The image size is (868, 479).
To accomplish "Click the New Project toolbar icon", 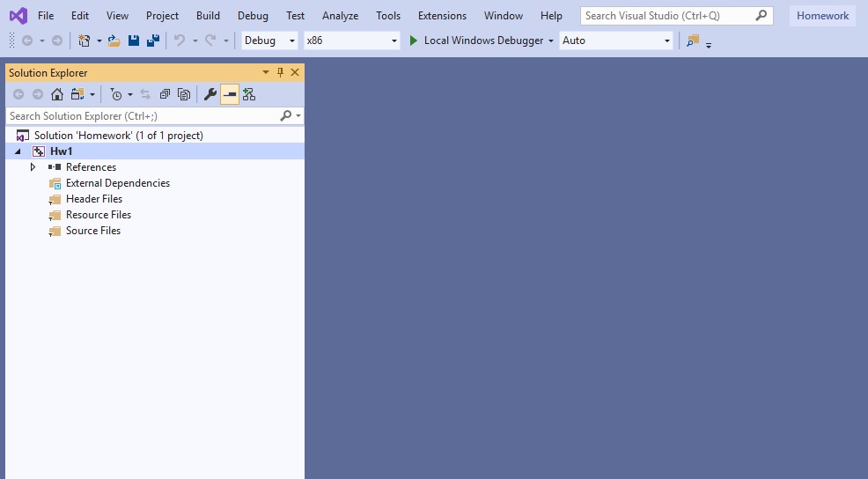I will point(85,41).
